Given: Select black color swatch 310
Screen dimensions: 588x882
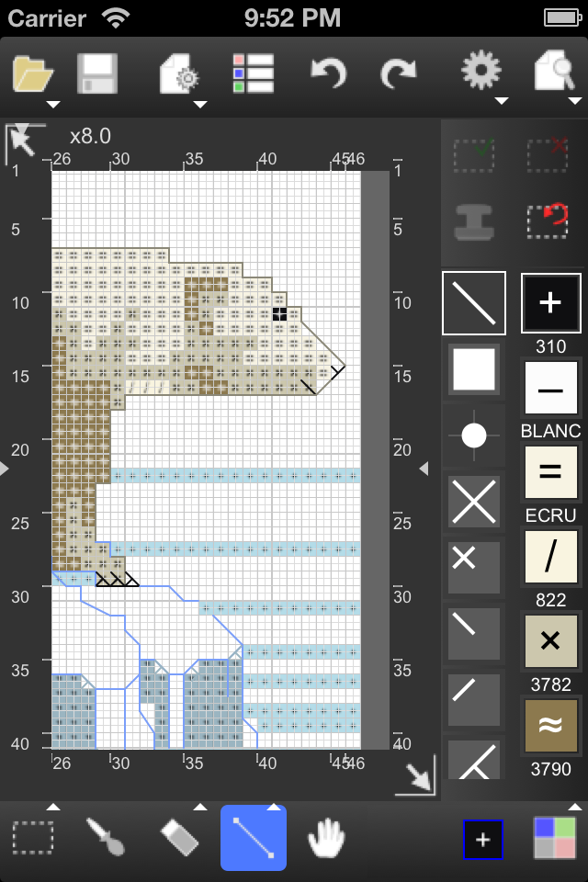Looking at the screenshot, I should click(x=550, y=303).
